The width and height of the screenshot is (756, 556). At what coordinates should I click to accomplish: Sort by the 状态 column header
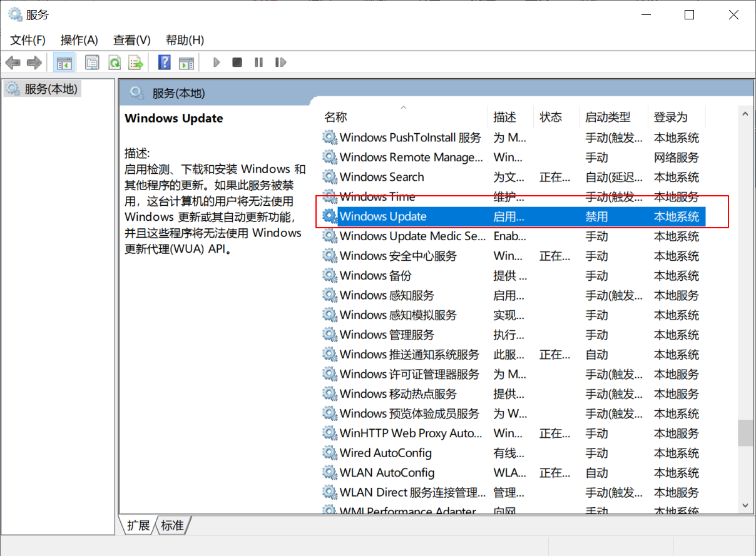click(556, 117)
